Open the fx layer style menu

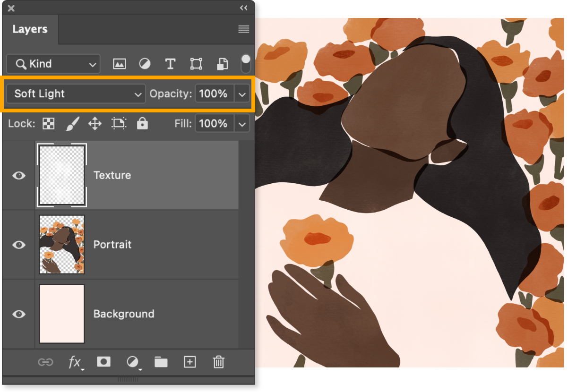75,362
